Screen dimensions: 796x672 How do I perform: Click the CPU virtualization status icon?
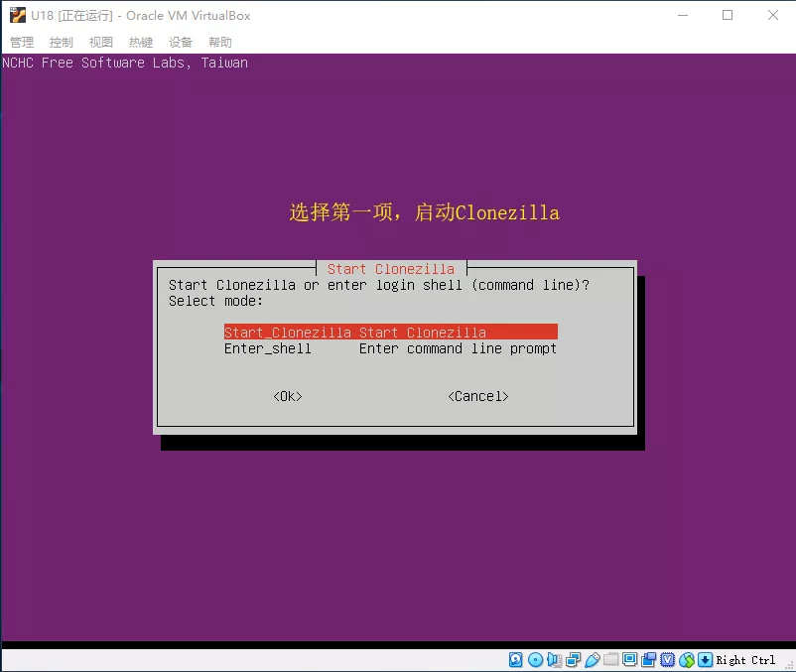coord(668,659)
